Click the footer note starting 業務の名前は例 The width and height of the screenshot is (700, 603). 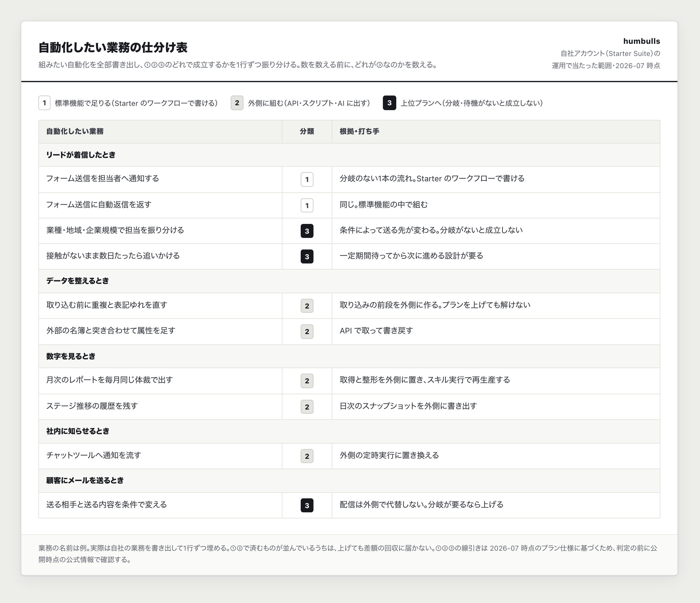coord(348,554)
